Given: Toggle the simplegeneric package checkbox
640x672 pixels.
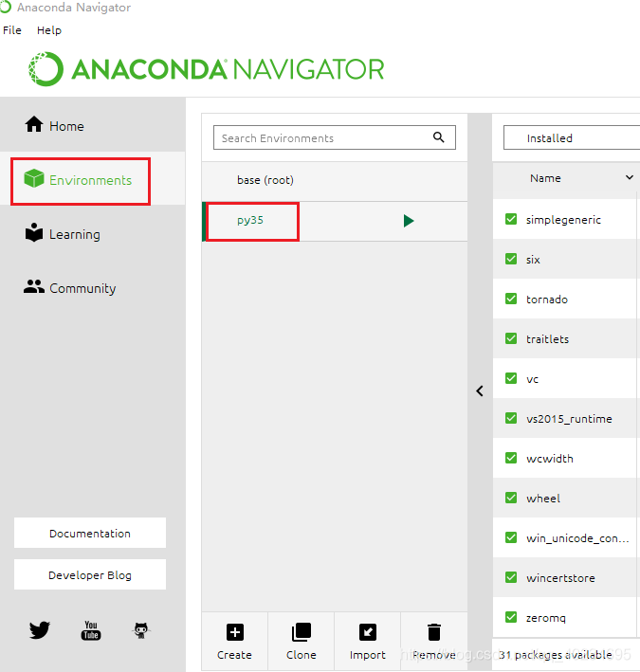Looking at the screenshot, I should [x=511, y=219].
